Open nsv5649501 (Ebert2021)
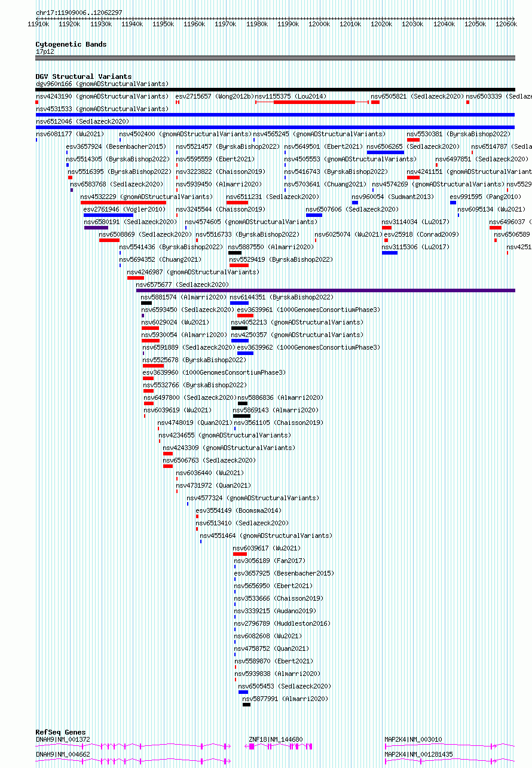Screen dimensions: 532x768 [x=323, y=146]
